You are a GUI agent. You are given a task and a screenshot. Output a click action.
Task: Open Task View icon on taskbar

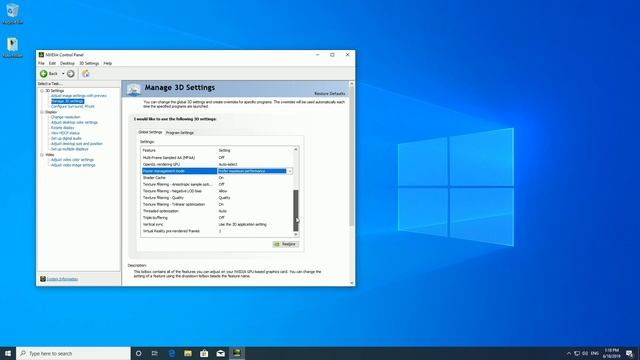tap(155, 353)
